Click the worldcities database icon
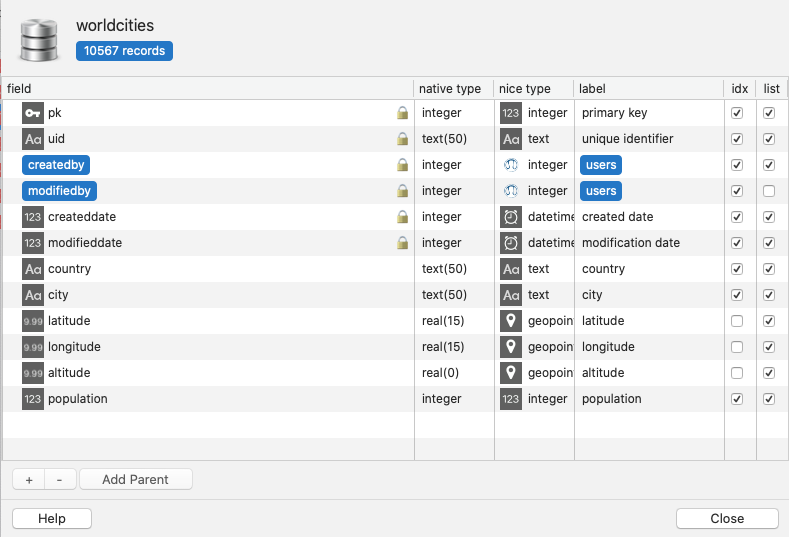The height and width of the screenshot is (537, 789). (38, 40)
